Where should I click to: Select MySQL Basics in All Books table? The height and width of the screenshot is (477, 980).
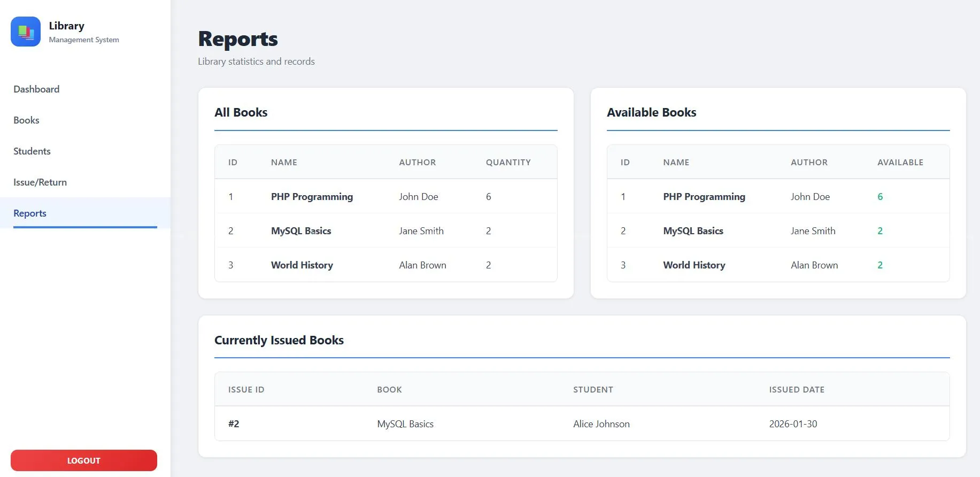click(x=301, y=231)
